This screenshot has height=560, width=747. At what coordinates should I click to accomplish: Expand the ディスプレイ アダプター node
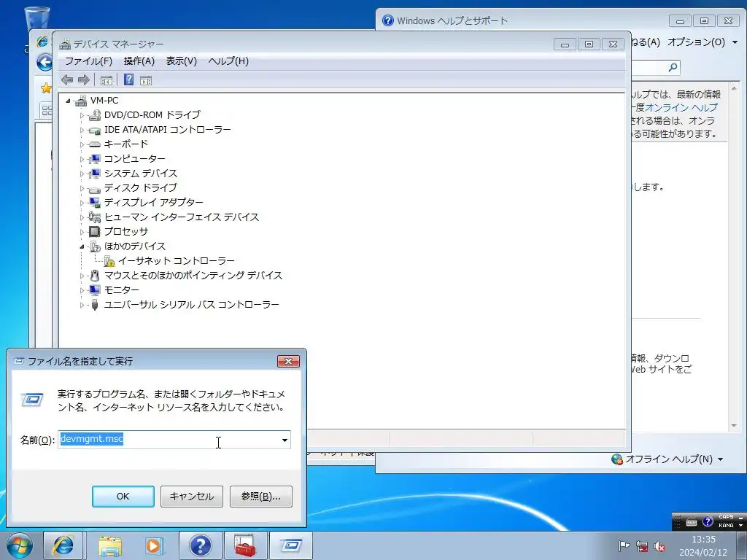coord(82,203)
